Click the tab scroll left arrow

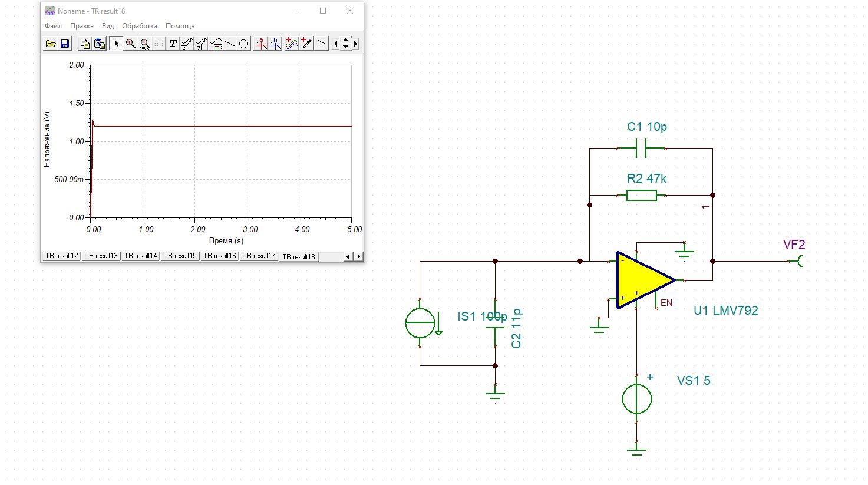click(348, 256)
